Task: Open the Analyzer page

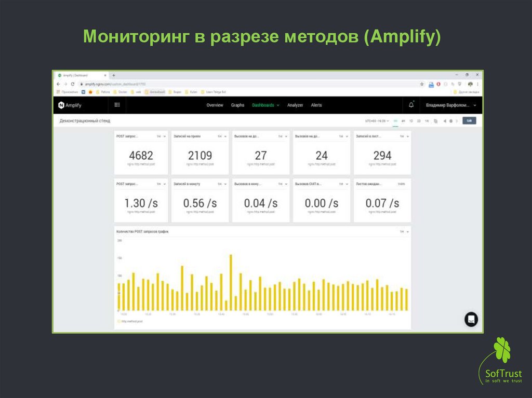Action: pos(295,105)
